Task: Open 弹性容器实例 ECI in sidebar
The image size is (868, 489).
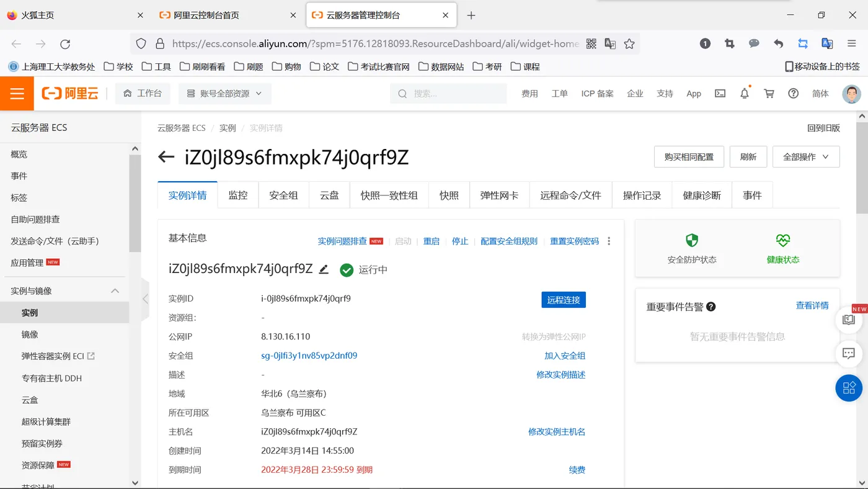Action: (58, 356)
